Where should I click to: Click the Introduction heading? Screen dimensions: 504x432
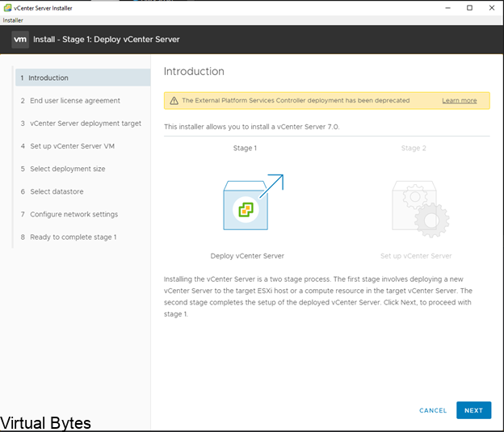point(194,71)
